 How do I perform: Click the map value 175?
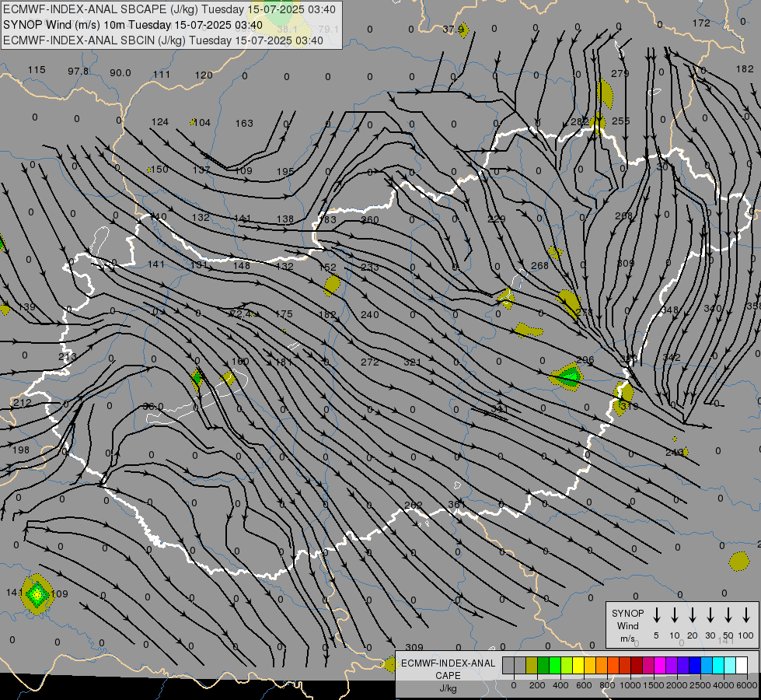coord(284,314)
